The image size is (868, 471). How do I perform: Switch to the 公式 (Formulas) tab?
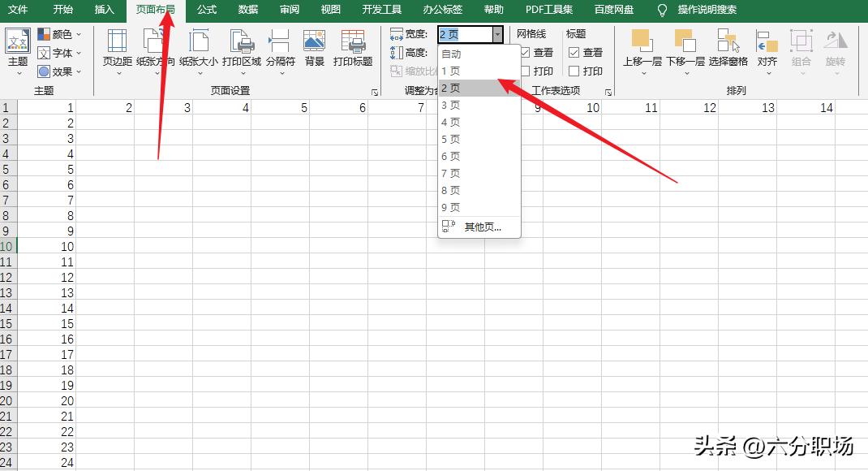pos(206,11)
